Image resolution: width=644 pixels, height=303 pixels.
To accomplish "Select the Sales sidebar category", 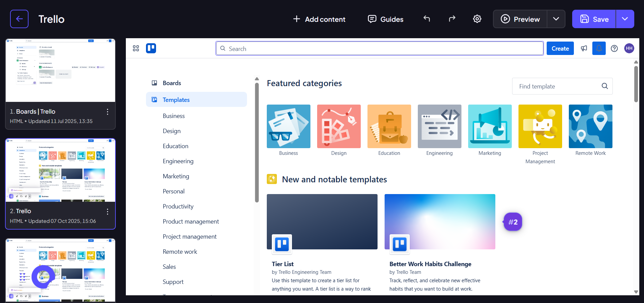I will [x=169, y=267].
